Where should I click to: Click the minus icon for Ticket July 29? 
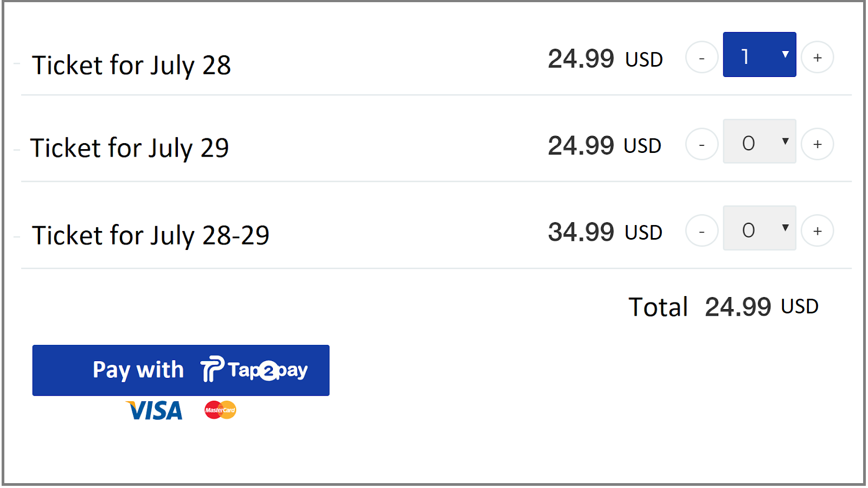pos(701,144)
